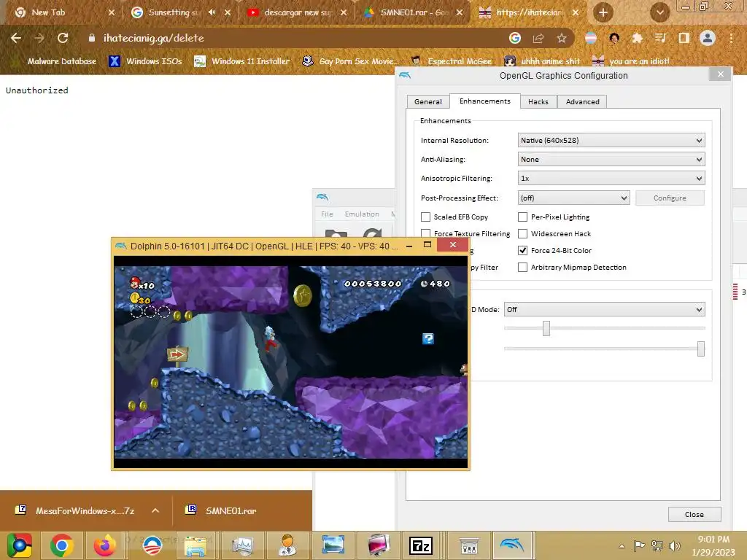Screen dimensions: 747x560
Task: Open Chrome's tab search chevron
Action: pos(659,12)
